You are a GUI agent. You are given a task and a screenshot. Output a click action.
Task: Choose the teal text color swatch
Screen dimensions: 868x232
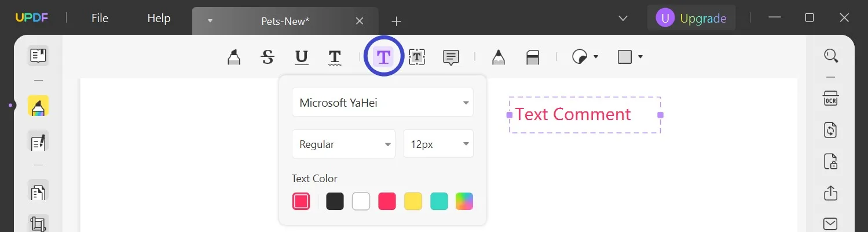click(x=439, y=201)
